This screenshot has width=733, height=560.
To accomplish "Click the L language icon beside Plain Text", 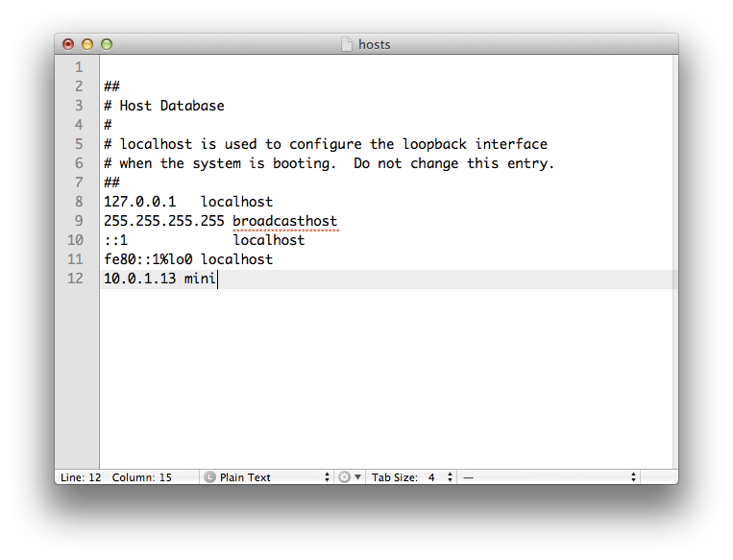I will (209, 477).
